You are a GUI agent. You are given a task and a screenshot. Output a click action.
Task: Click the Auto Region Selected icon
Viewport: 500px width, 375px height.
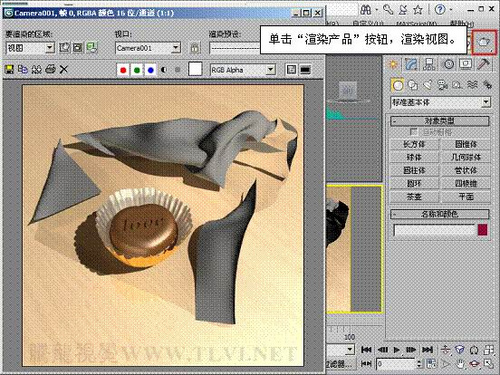point(78,48)
